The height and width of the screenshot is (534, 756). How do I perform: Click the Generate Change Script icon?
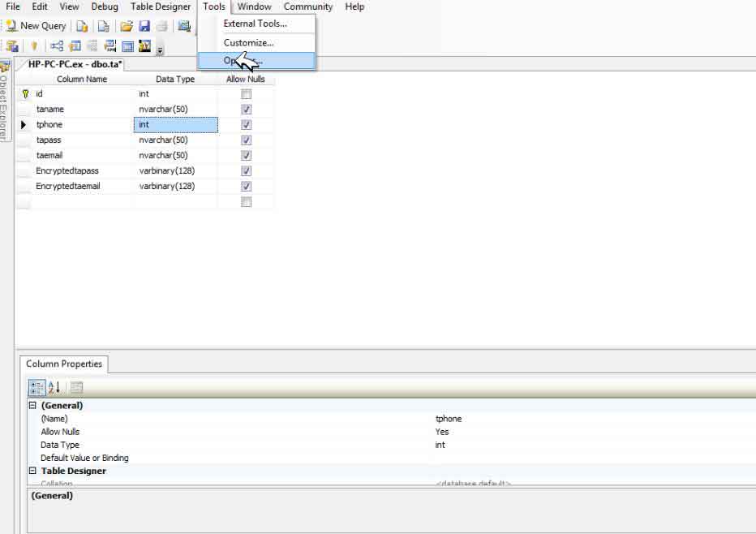(x=12, y=46)
